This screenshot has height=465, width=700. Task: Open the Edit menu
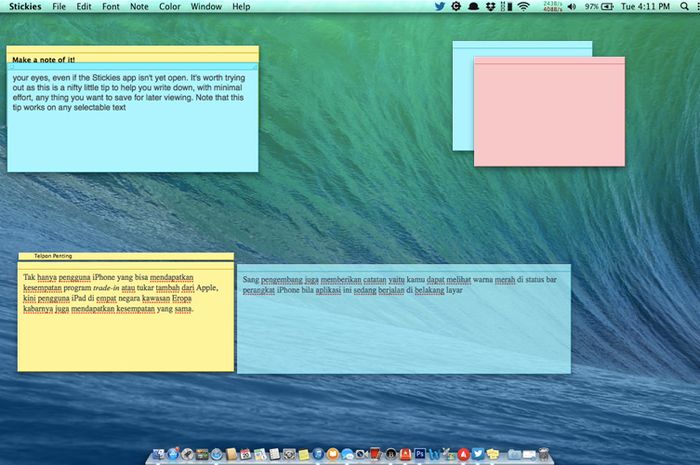tap(84, 6)
